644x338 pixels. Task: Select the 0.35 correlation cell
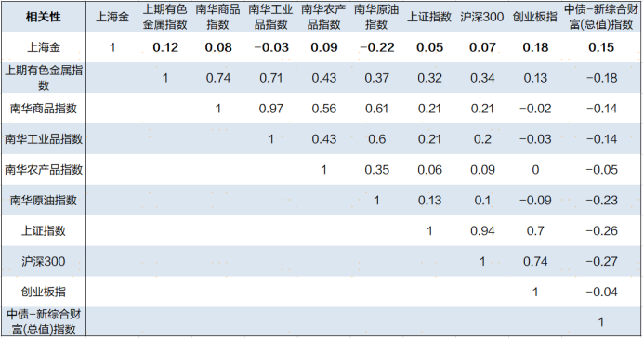(x=376, y=169)
